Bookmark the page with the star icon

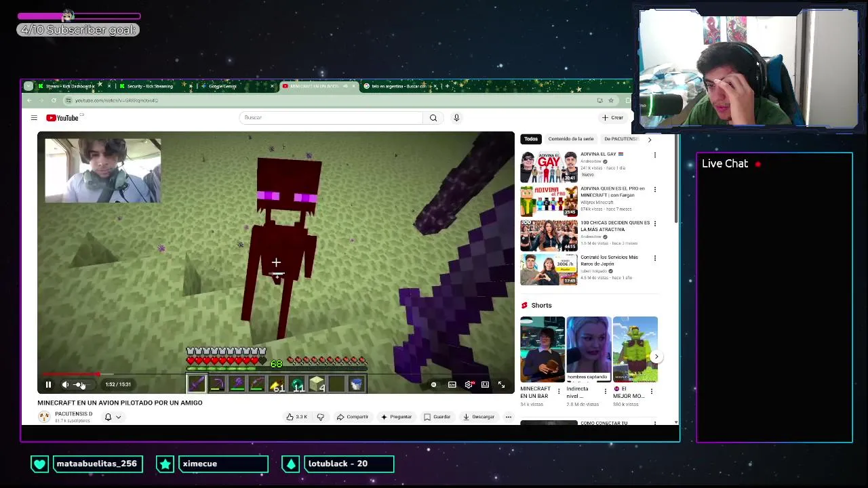(x=611, y=100)
